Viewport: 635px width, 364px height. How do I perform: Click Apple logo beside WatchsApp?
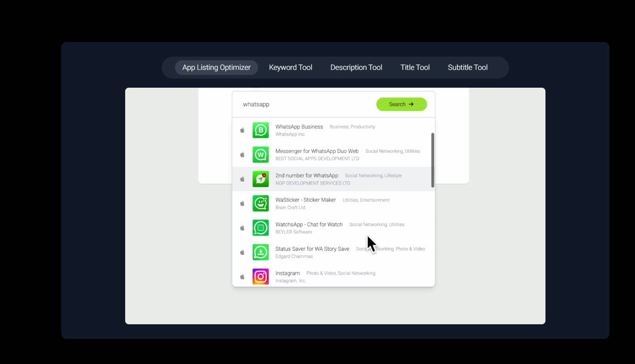pos(243,228)
